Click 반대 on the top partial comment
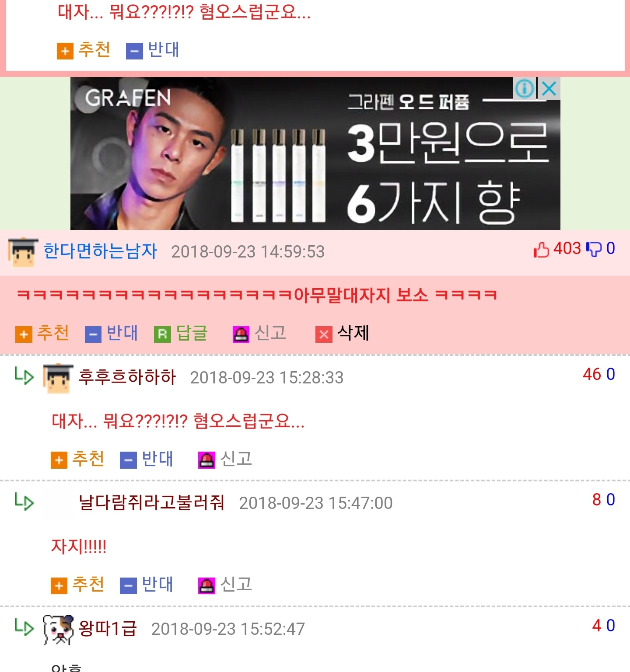 click(x=153, y=50)
